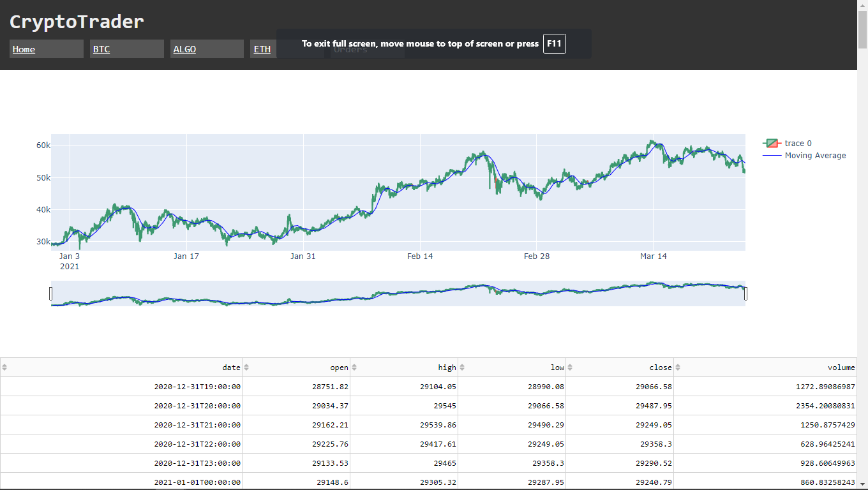This screenshot has height=490, width=868.
Task: Sort the table by low column
Action: (x=463, y=367)
